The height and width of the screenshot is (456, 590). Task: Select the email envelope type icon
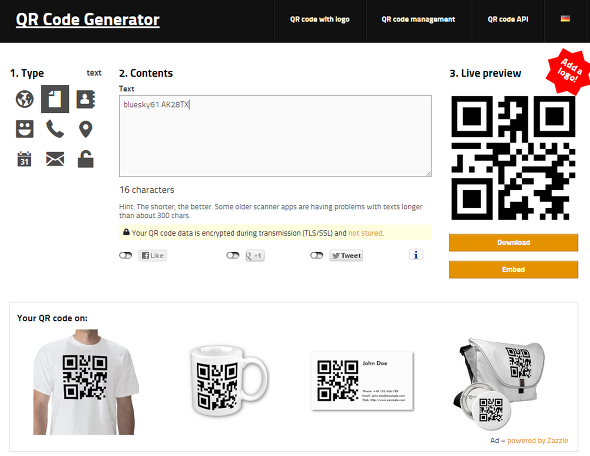pyautogui.click(x=55, y=159)
